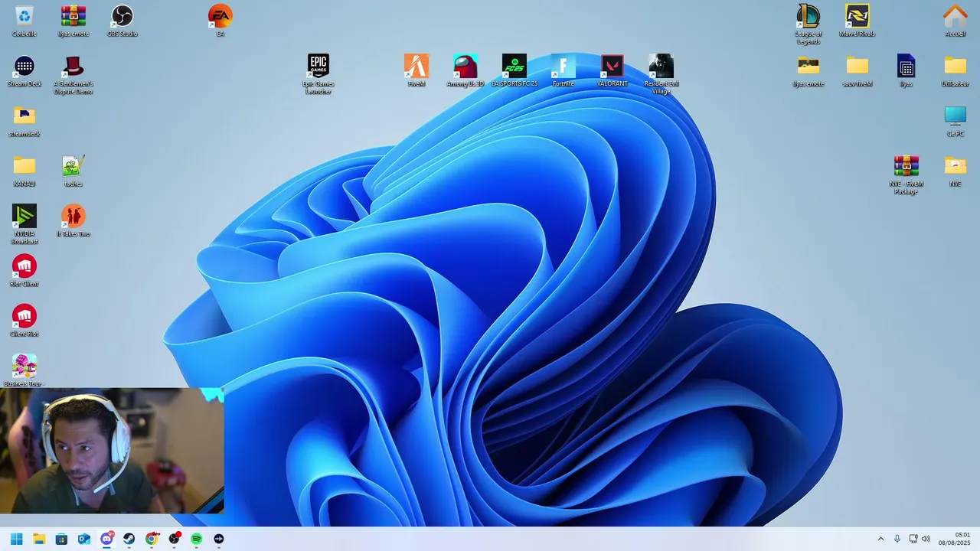Image resolution: width=980 pixels, height=551 pixels.
Task: Open Epic Games Launcher shortcut
Action: [x=318, y=66]
